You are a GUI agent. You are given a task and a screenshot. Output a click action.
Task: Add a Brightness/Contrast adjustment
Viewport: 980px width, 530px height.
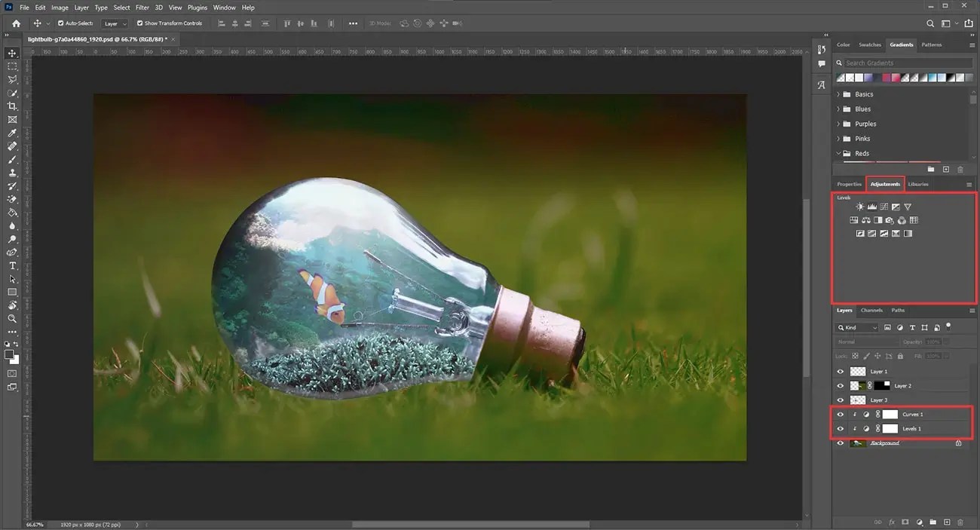pos(859,207)
